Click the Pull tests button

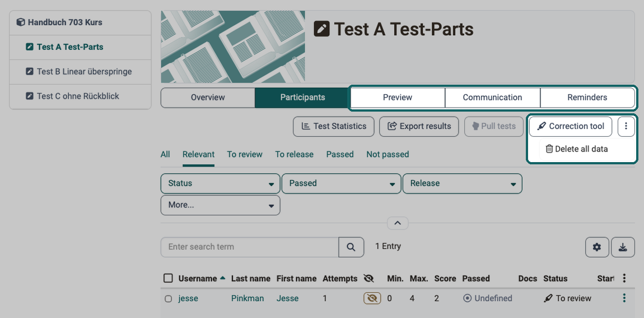coord(494,126)
